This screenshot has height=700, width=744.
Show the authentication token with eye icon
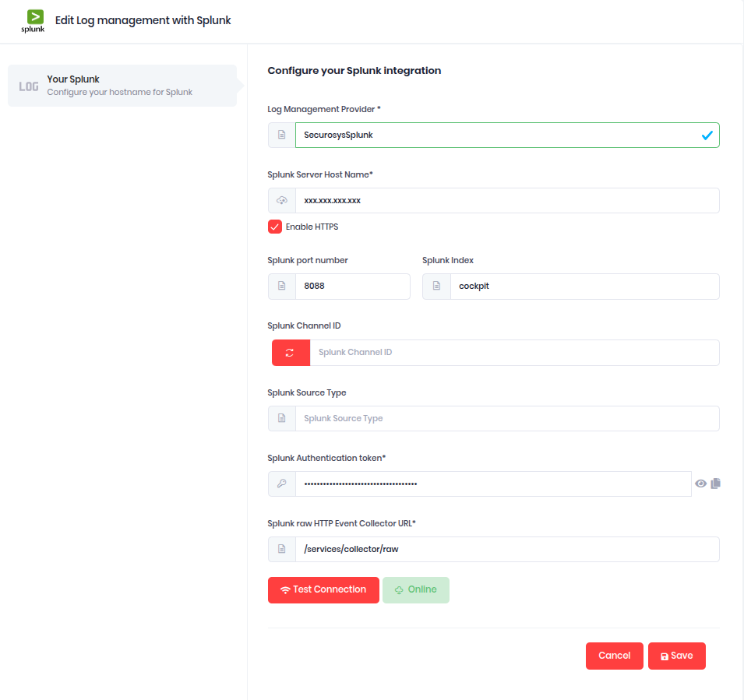pos(701,484)
